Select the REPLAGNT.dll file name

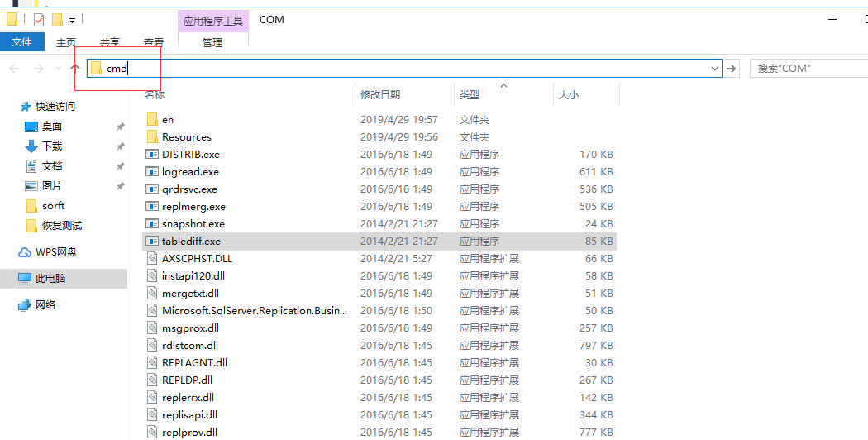point(195,363)
